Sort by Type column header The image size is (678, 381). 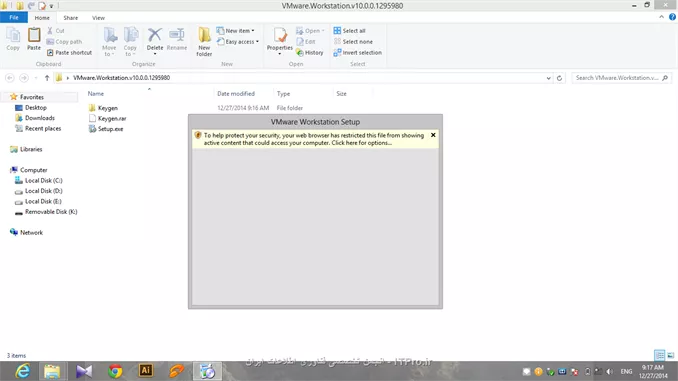283,93
